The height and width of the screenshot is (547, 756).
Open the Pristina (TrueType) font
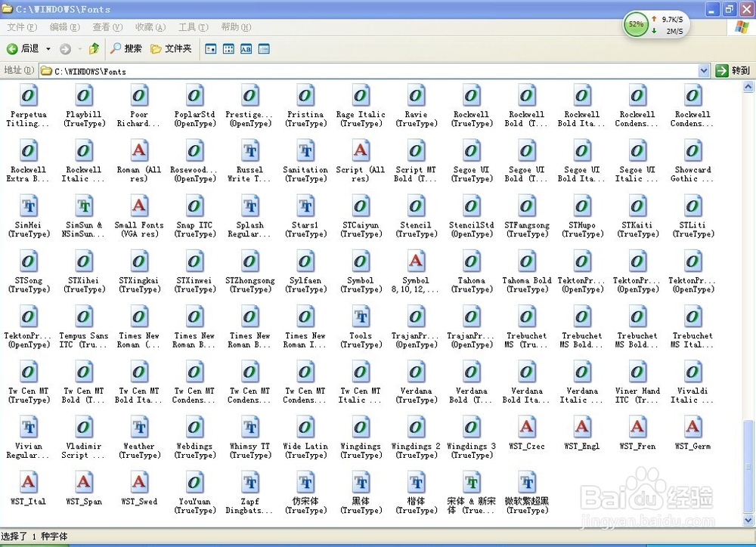[x=305, y=95]
